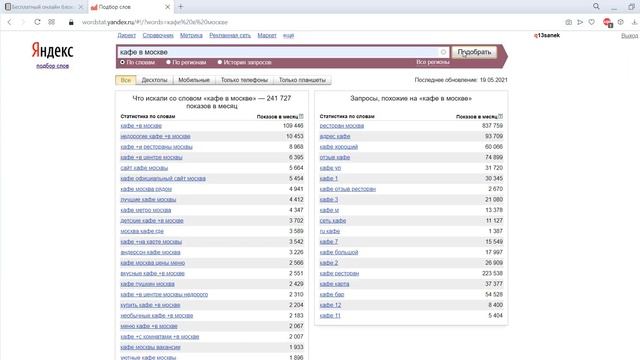Switch to the 'Только планшеты' tab
This screenshot has width=640, height=360.
(302, 80)
